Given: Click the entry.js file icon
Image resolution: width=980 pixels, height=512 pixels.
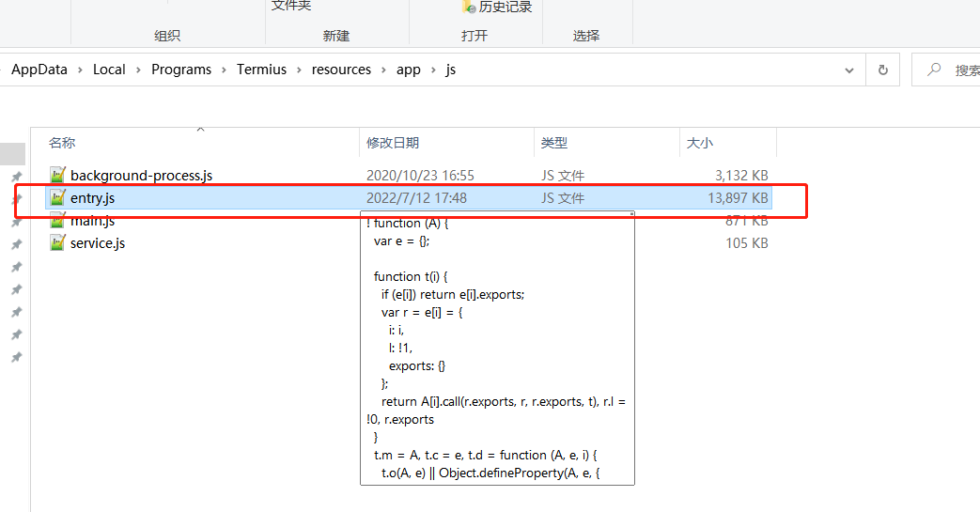Looking at the screenshot, I should (57, 197).
